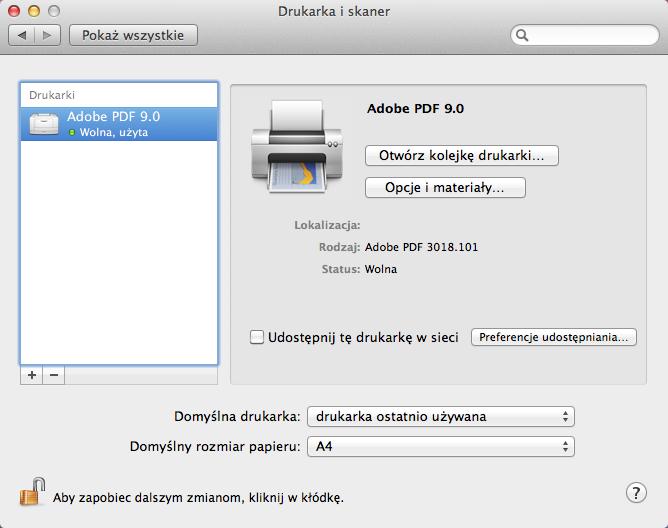Open Domyślny rozmiar papieru dropdown
668x528 pixels.
point(441,447)
